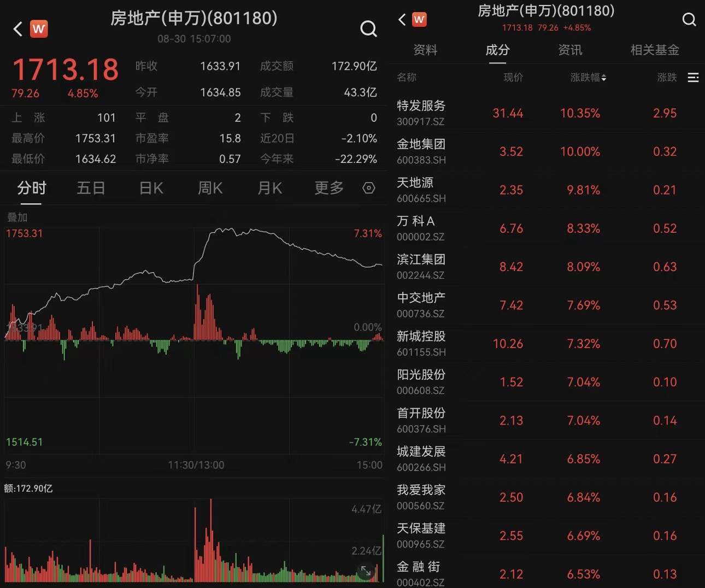Switch to 日K chart tab
Screen dimensions: 705x588
151,188
